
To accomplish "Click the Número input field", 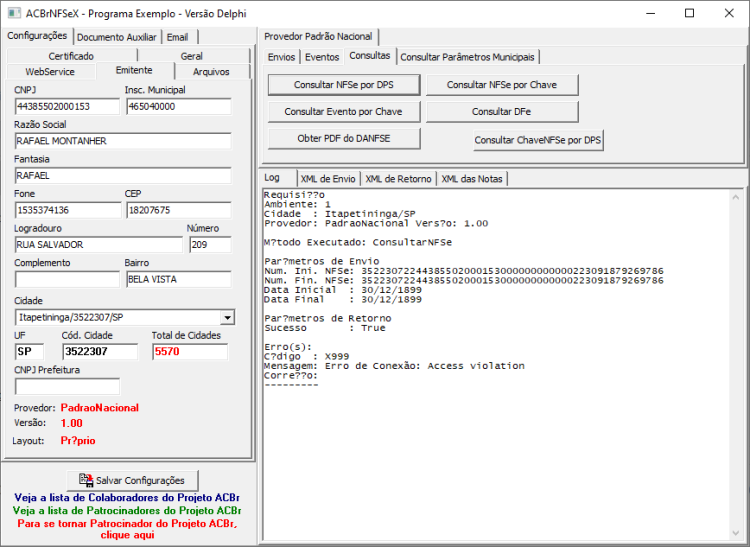I will (x=210, y=244).
